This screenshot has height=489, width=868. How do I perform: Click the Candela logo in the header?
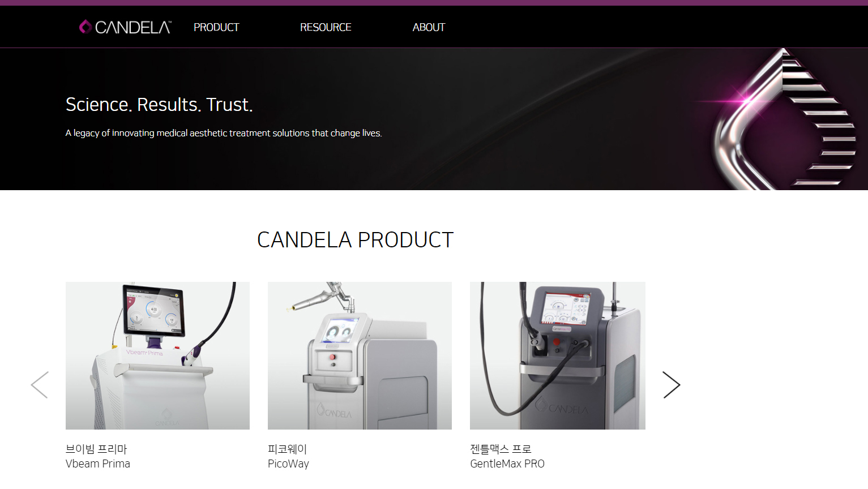[x=125, y=27]
